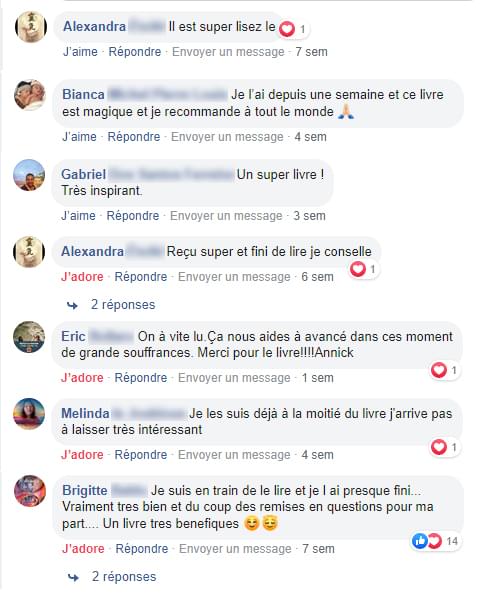Image resolution: width=497 pixels, height=597 pixels.
Task: Open like and love reactions on Brigitte's comment
Action: [x=436, y=541]
